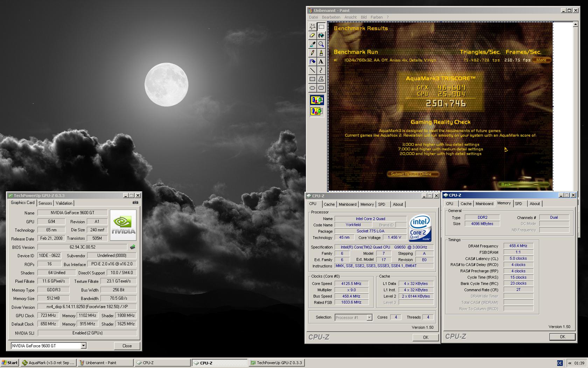
Task: Choose the Airbrush spray tool
Action: 313,62
